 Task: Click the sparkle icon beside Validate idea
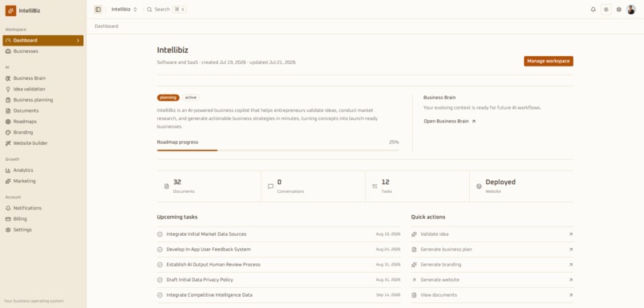414,234
